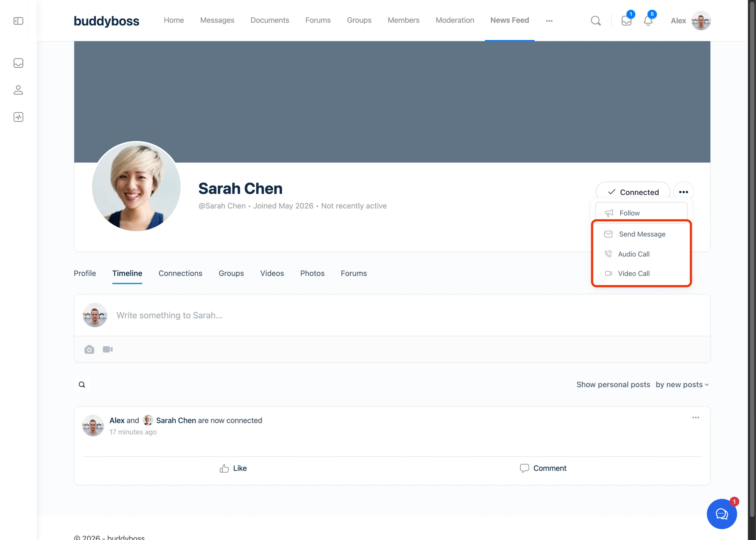The height and width of the screenshot is (540, 756).
Task: Open Groups in top navigation
Action: click(359, 20)
